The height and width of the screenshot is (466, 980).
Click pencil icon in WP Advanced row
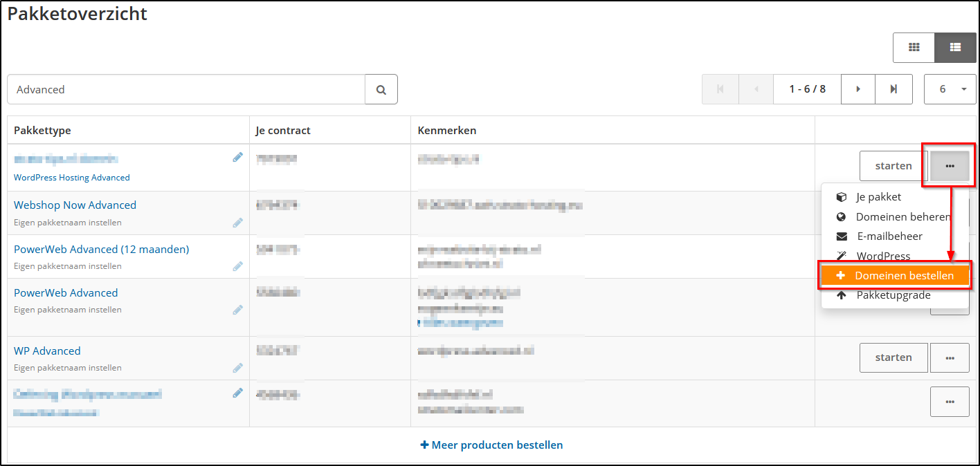point(238,368)
